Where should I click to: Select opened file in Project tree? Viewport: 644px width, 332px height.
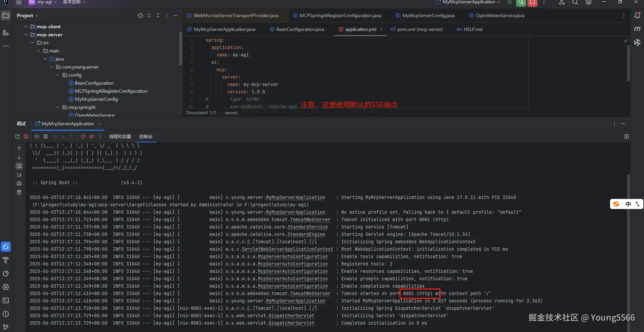click(x=140, y=15)
